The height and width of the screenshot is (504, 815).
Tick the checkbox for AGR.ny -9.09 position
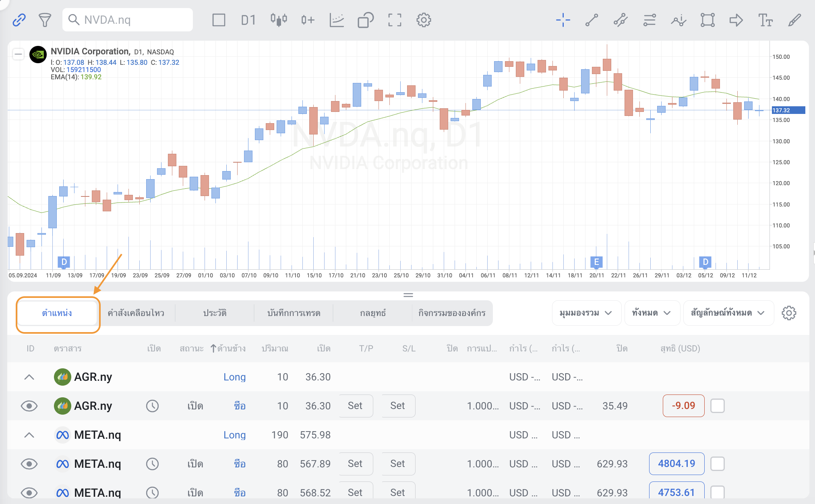717,406
